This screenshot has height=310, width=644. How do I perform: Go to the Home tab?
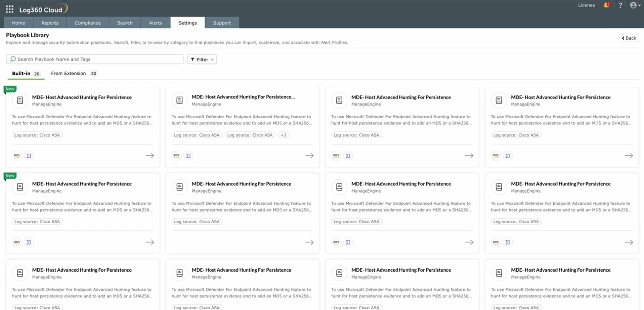tap(18, 23)
